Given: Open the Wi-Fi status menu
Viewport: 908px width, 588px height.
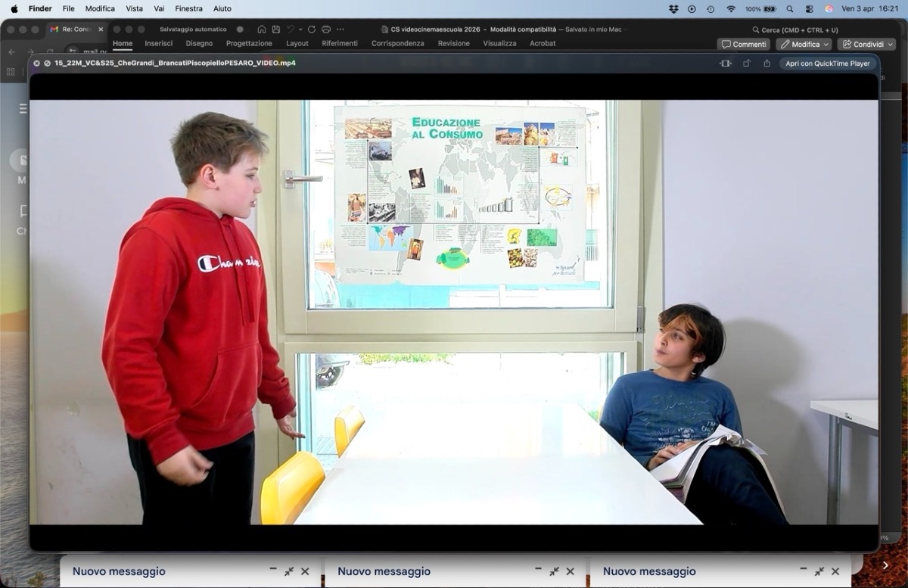Looking at the screenshot, I should (730, 8).
